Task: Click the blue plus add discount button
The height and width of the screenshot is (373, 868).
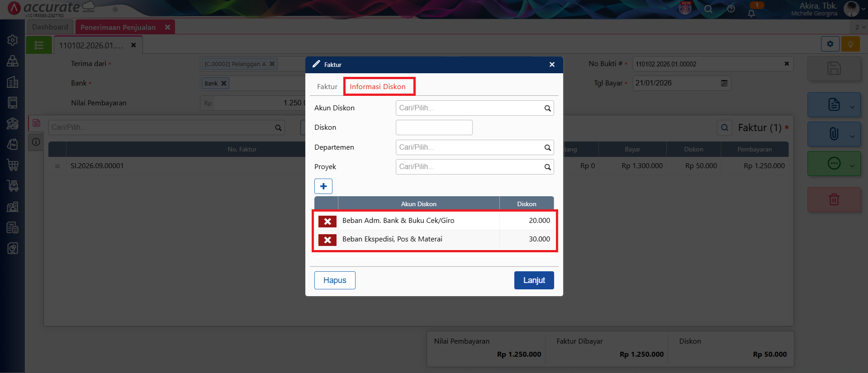Action: [323, 186]
